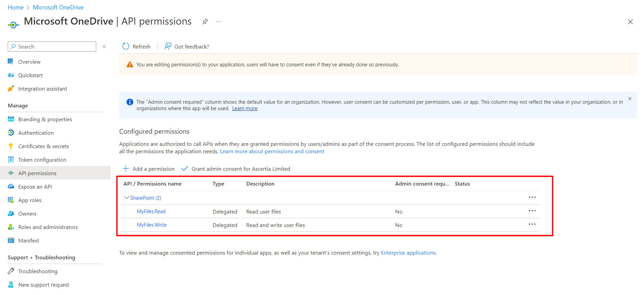This screenshot has height=295, width=644.
Task: Click the MyFiles.Read permission link
Action: (151, 211)
